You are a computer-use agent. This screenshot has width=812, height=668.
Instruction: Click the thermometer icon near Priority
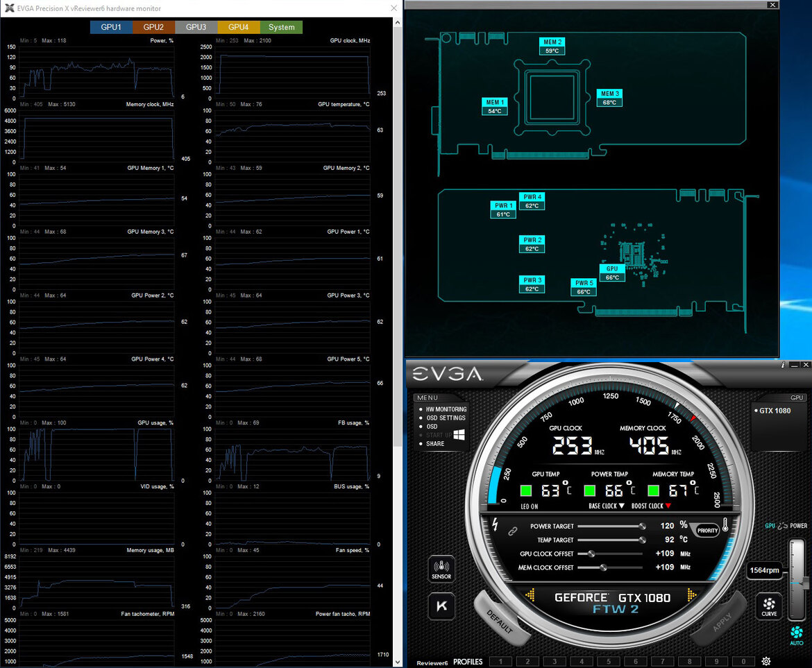725,525
